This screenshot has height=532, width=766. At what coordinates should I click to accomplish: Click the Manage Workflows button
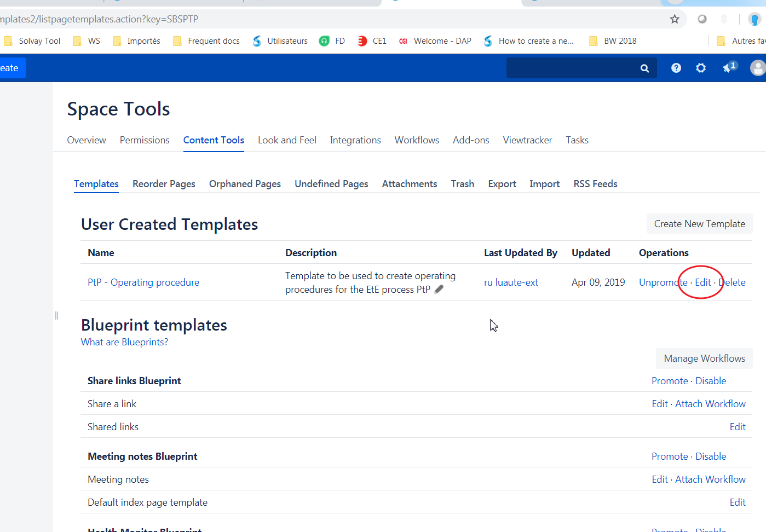(704, 358)
